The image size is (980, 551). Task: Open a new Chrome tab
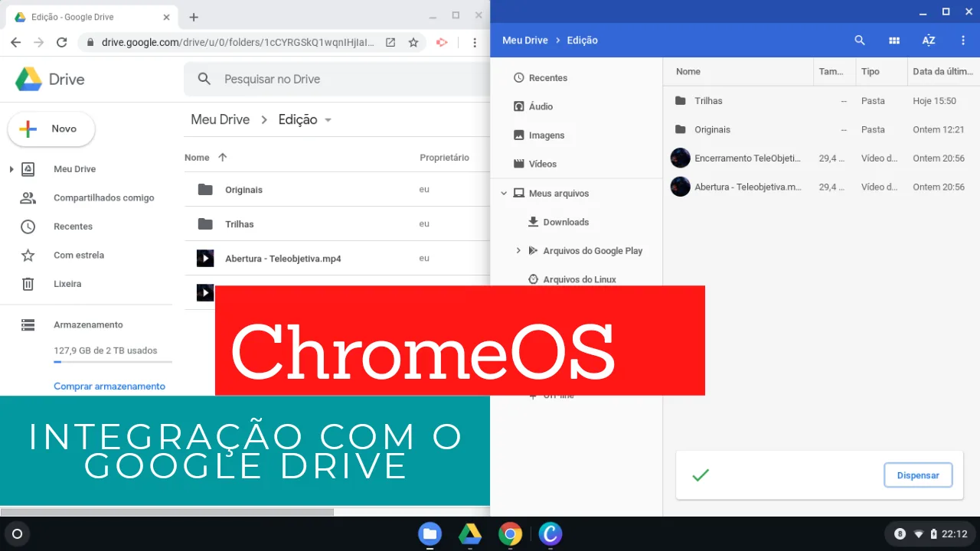[194, 17]
